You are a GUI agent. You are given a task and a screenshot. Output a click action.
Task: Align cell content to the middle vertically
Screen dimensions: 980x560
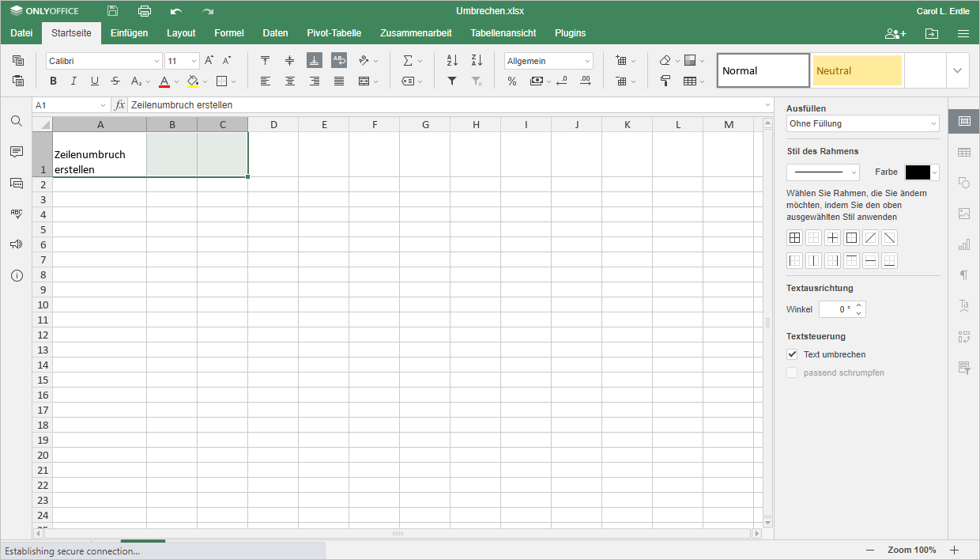click(x=290, y=61)
